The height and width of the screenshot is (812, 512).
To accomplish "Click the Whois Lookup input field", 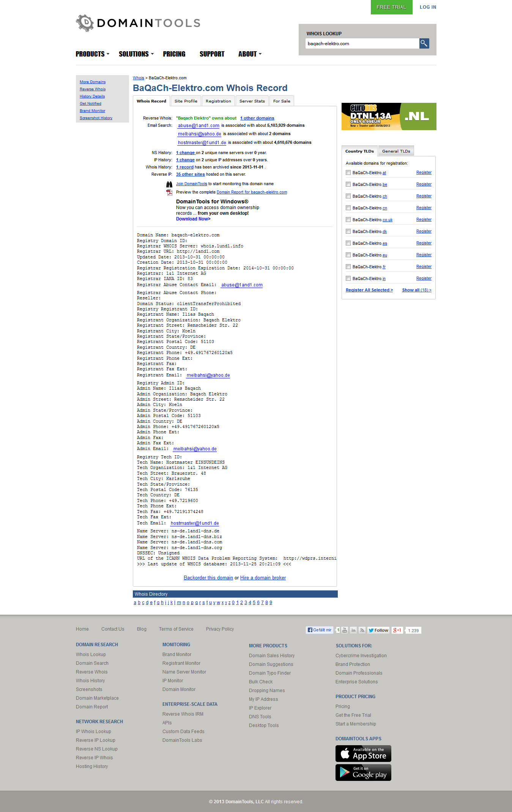I will click(x=362, y=44).
